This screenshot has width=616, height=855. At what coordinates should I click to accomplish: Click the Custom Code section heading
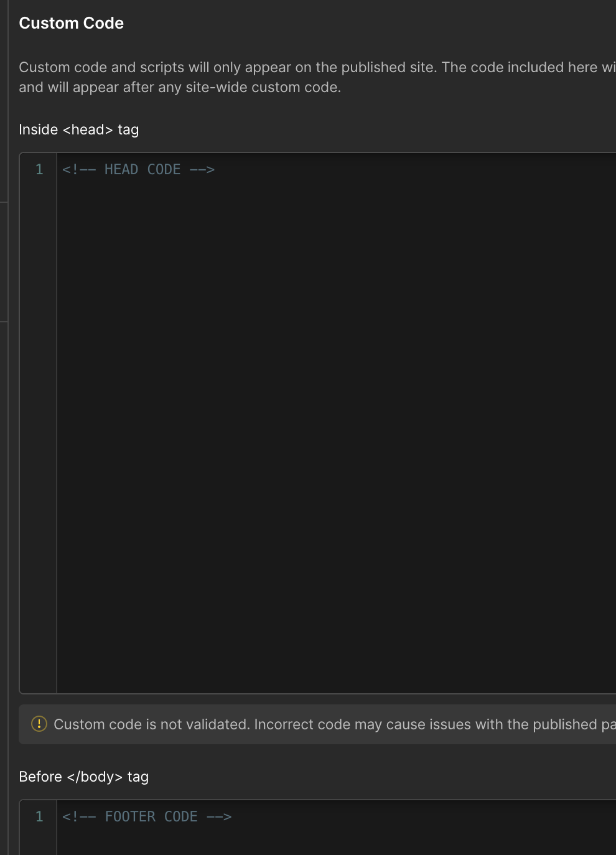(x=72, y=23)
